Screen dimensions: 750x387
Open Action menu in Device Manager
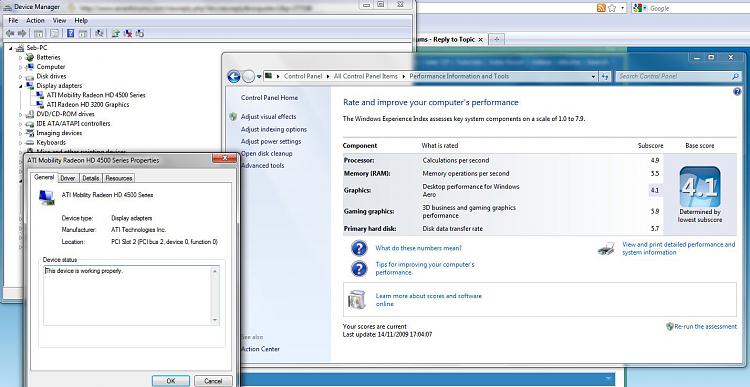[x=35, y=21]
